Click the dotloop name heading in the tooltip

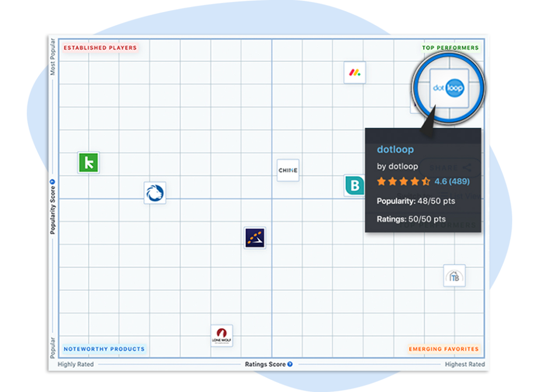pos(395,149)
